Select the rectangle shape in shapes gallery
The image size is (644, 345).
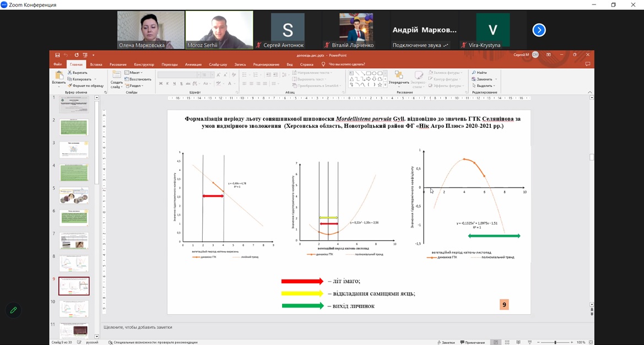[369, 73]
